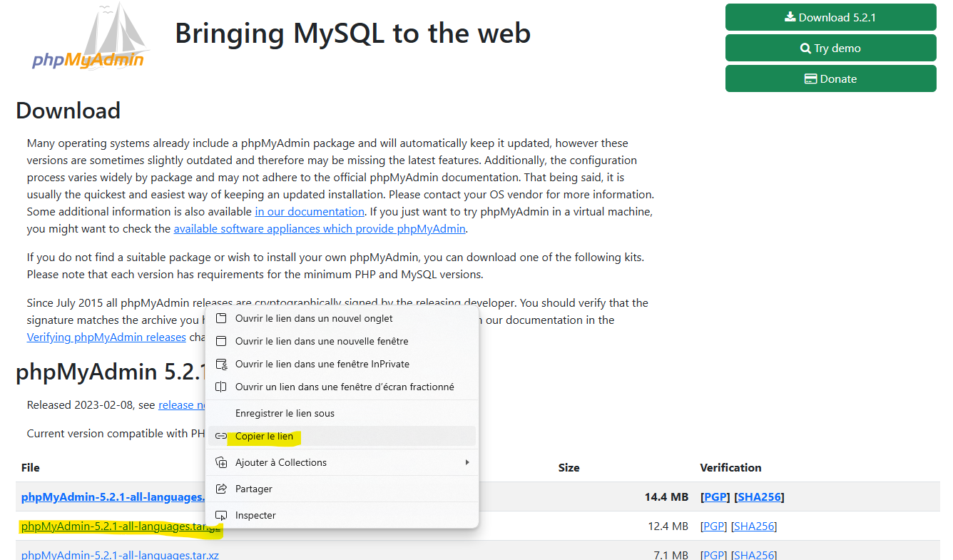Open the phpMyAdmin-5.2.1-all-languages.tar.gz link
This screenshot has height=560, width=953.
[x=121, y=526]
